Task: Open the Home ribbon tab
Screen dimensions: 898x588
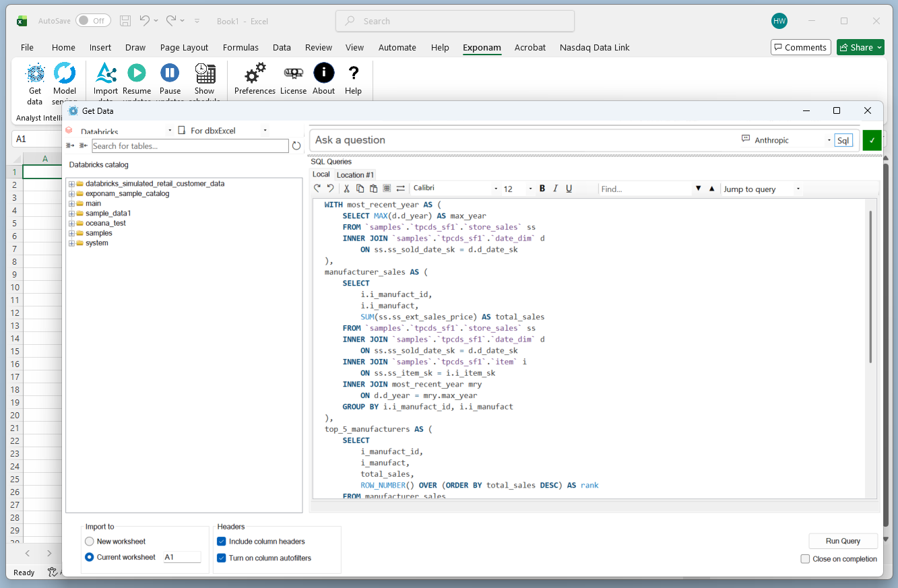Action: tap(63, 47)
